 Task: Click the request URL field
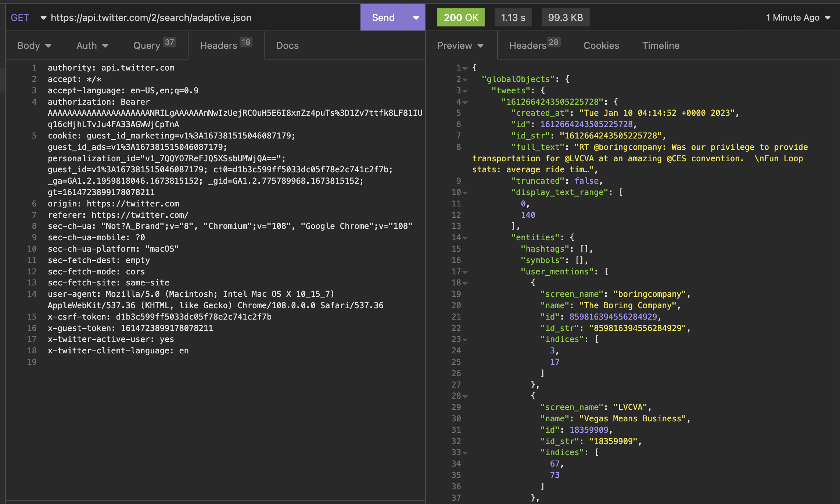click(x=151, y=18)
